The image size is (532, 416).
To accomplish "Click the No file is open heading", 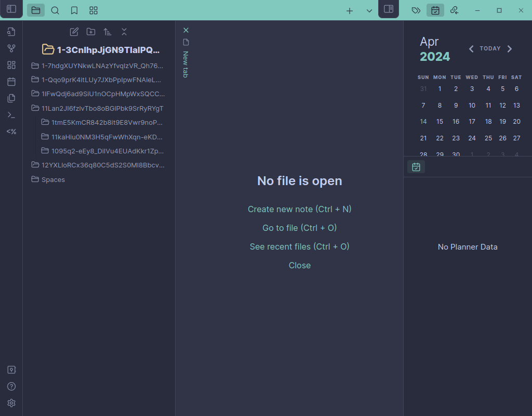I will [x=299, y=181].
